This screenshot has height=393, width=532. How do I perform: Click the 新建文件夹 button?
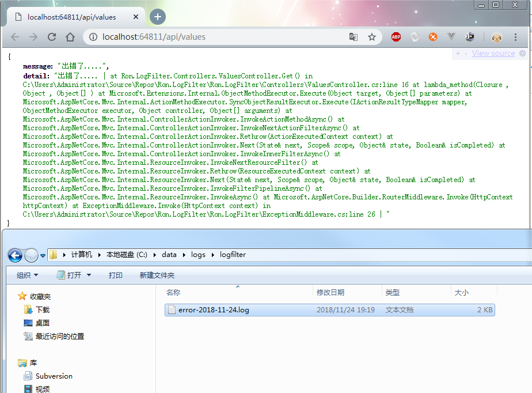157,275
